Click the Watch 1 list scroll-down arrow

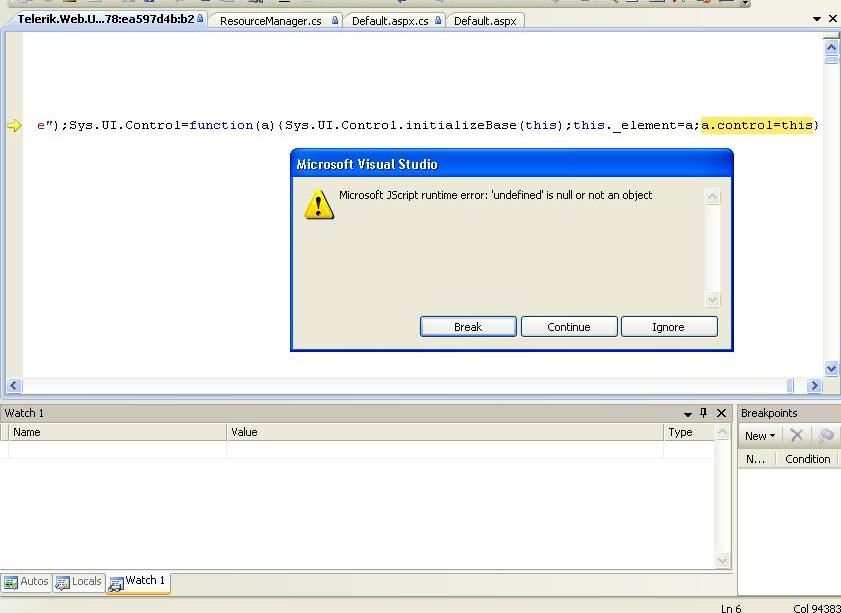[x=722, y=560]
